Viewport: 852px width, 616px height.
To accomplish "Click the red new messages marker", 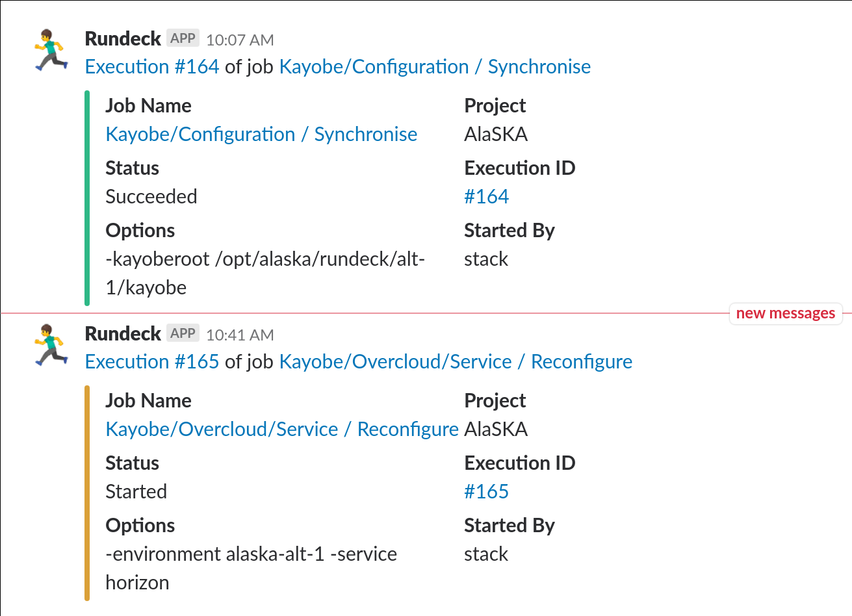I will pyautogui.click(x=785, y=313).
